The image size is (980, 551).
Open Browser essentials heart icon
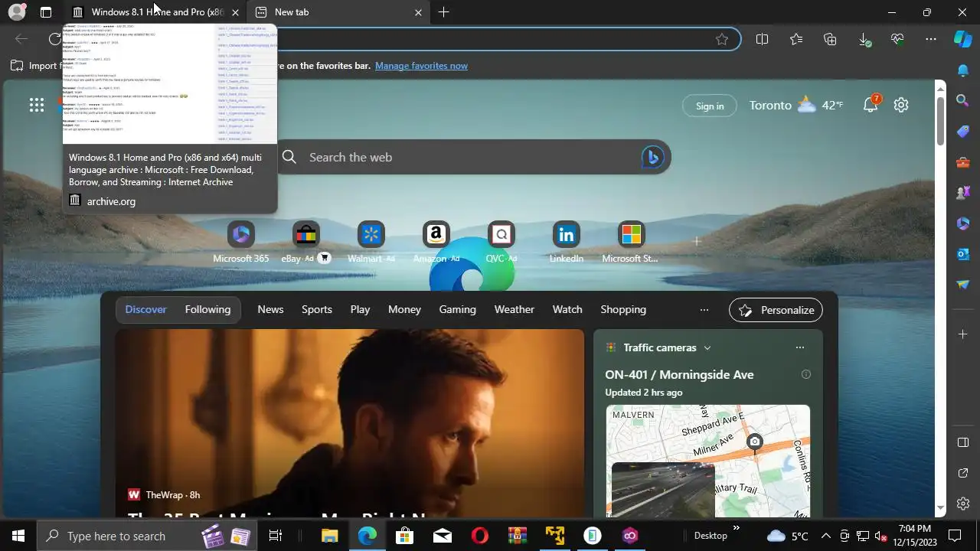click(897, 39)
